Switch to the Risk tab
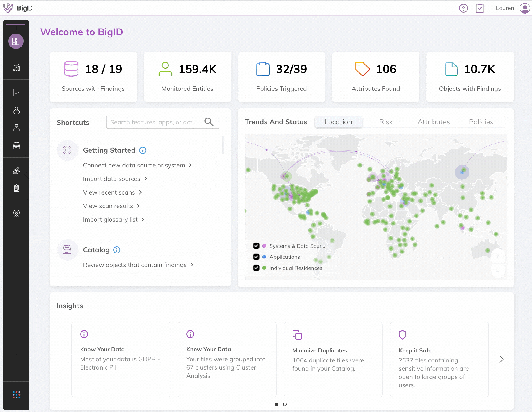This screenshot has width=532, height=412. (386, 122)
